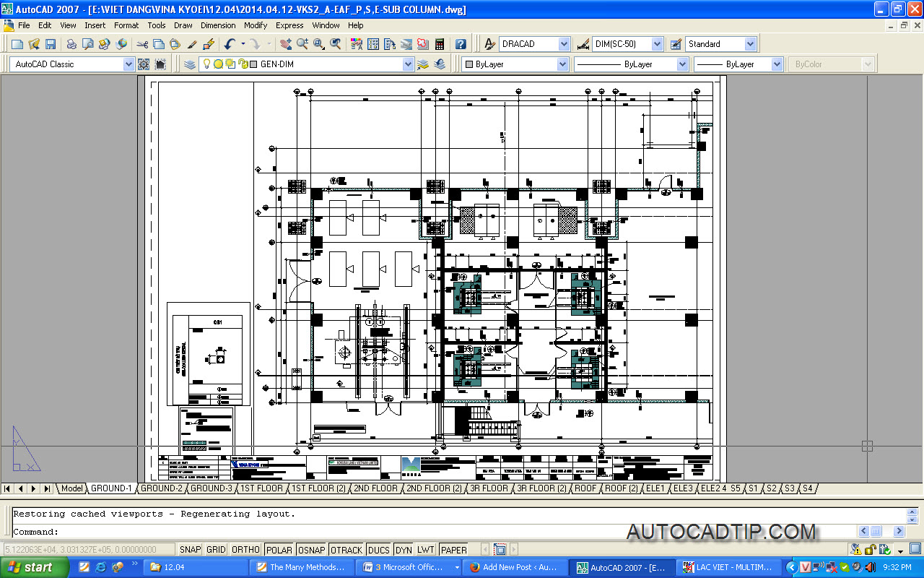Click the Paste clipboard icon
The image size is (924, 578).
click(x=175, y=44)
